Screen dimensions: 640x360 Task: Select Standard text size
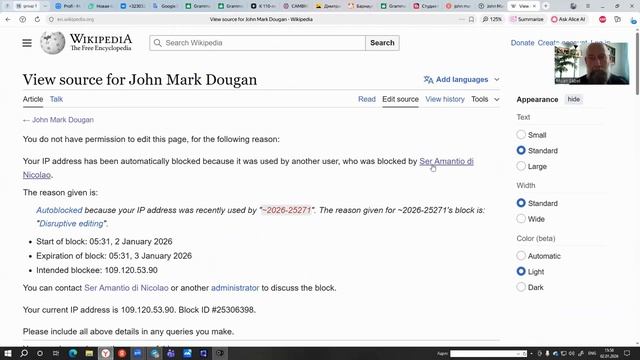(x=521, y=150)
